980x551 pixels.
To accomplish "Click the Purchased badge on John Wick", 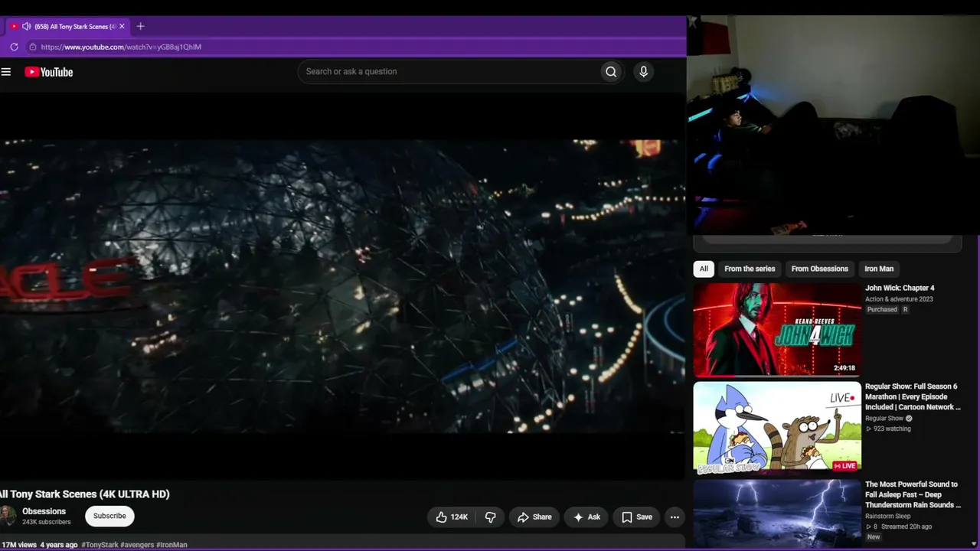I will coord(882,310).
